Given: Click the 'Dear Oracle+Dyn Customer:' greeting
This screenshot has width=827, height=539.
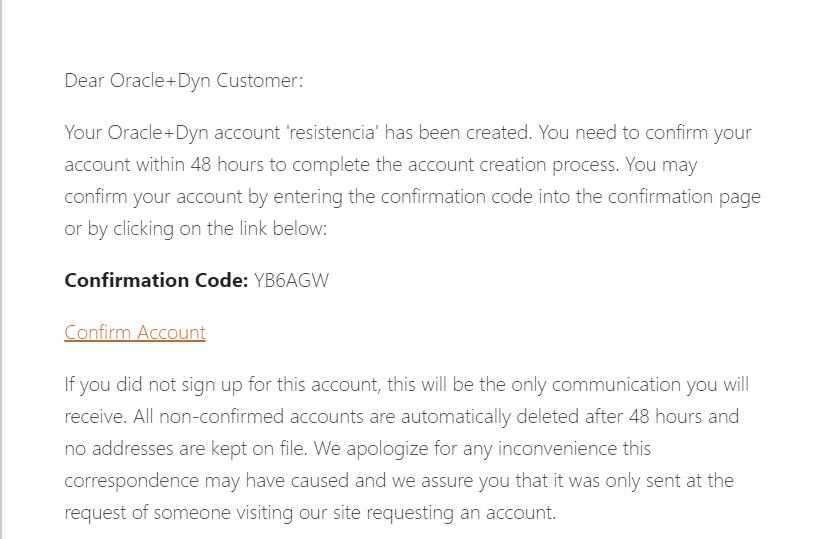Looking at the screenshot, I should click(183, 81).
